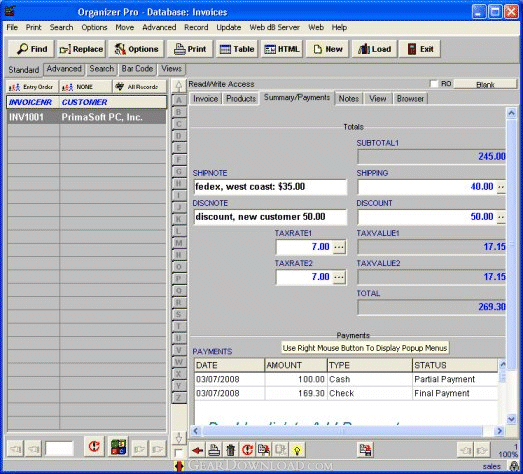Screen dimensions: 523x474
Task: Click the horizontal scrollbar in payments
Action: (348, 431)
